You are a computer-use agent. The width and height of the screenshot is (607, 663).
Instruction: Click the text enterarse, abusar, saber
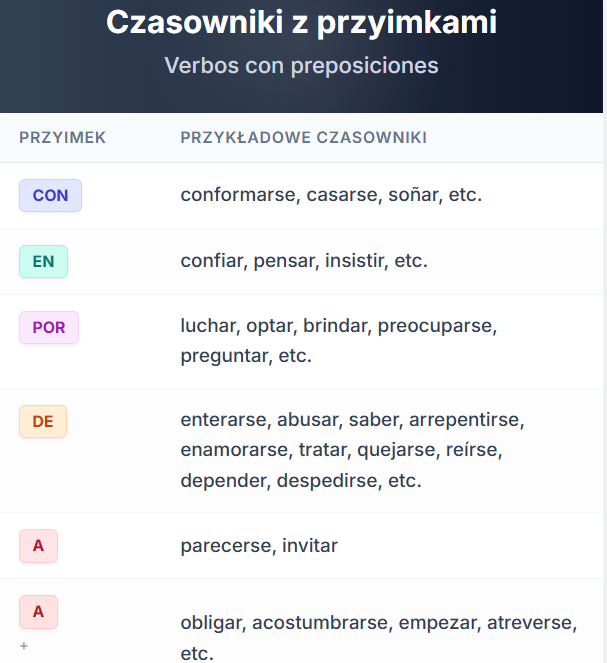292,420
